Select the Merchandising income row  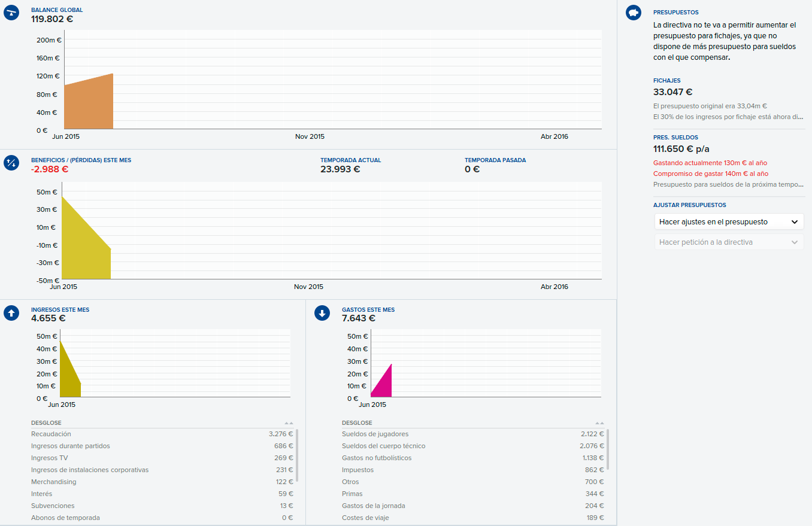point(162,482)
